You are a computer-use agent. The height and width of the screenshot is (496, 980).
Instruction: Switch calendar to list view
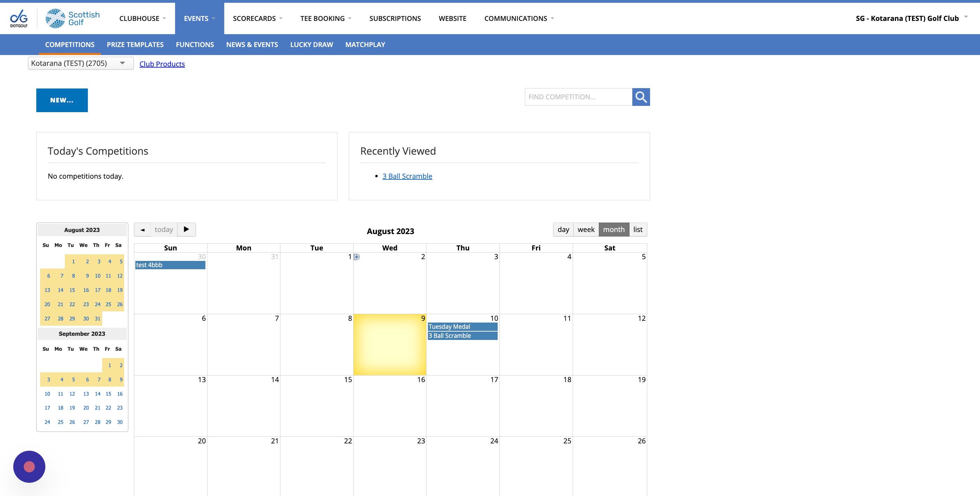pos(638,230)
